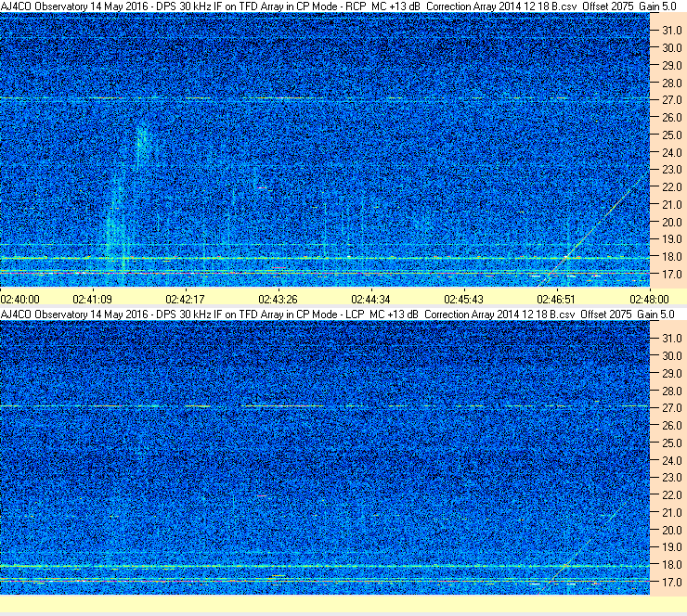Select the 21.0 frequency label in RCP panel
687x616 pixels.
pos(671,205)
